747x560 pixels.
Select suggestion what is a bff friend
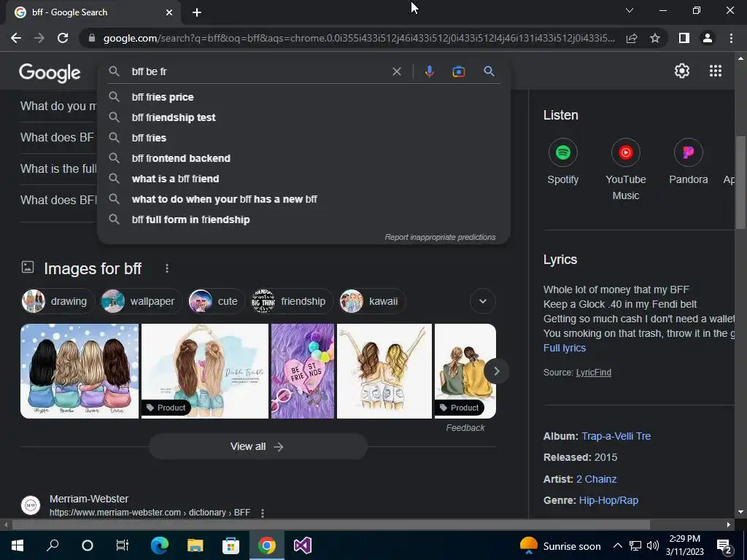(x=303, y=179)
